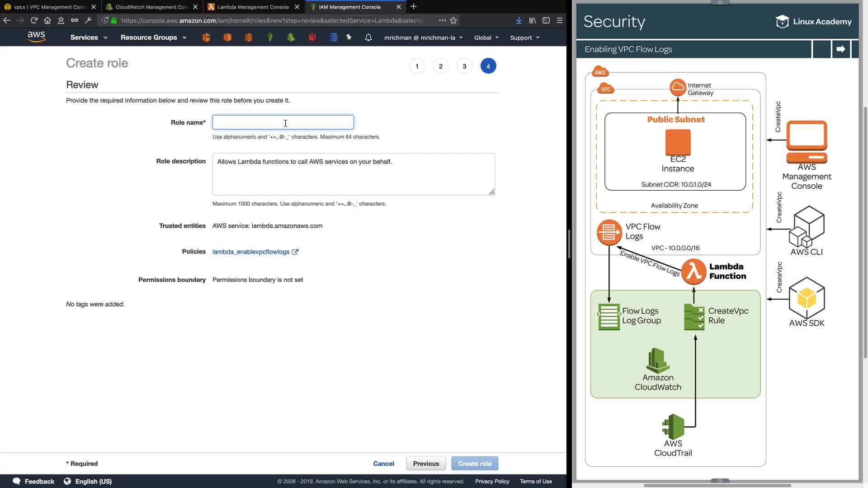Switch to Lambda Management Console tab
Image resolution: width=868 pixels, height=488 pixels.
click(x=253, y=7)
